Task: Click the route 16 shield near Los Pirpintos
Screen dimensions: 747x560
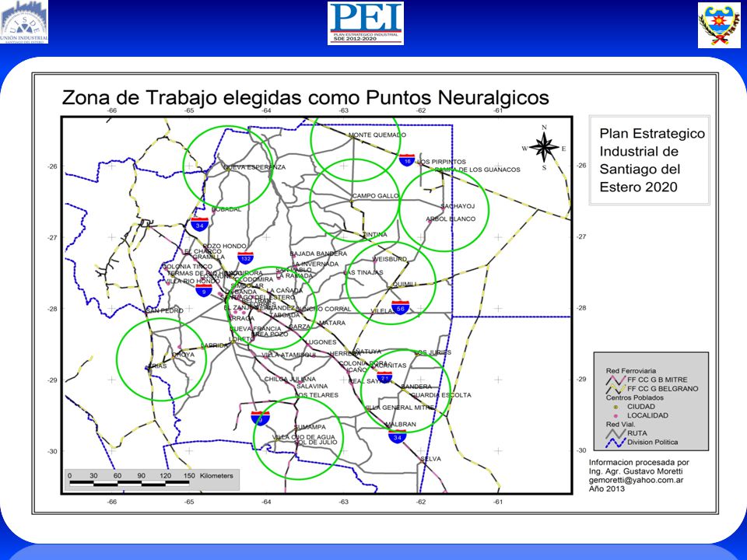Action: pyautogui.click(x=407, y=160)
